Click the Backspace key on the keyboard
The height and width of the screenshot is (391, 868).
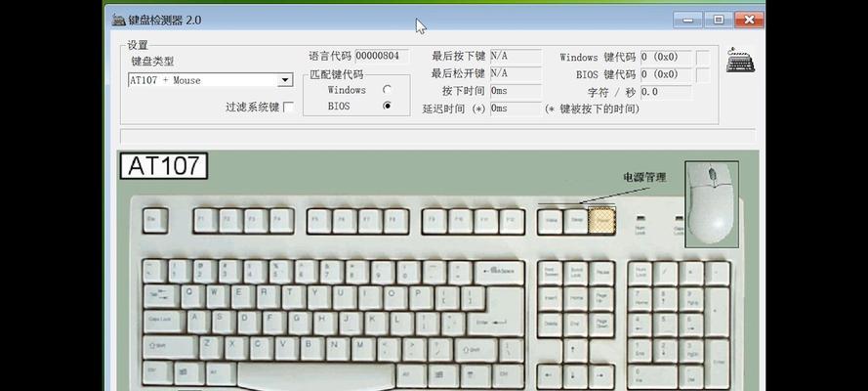click(x=500, y=270)
